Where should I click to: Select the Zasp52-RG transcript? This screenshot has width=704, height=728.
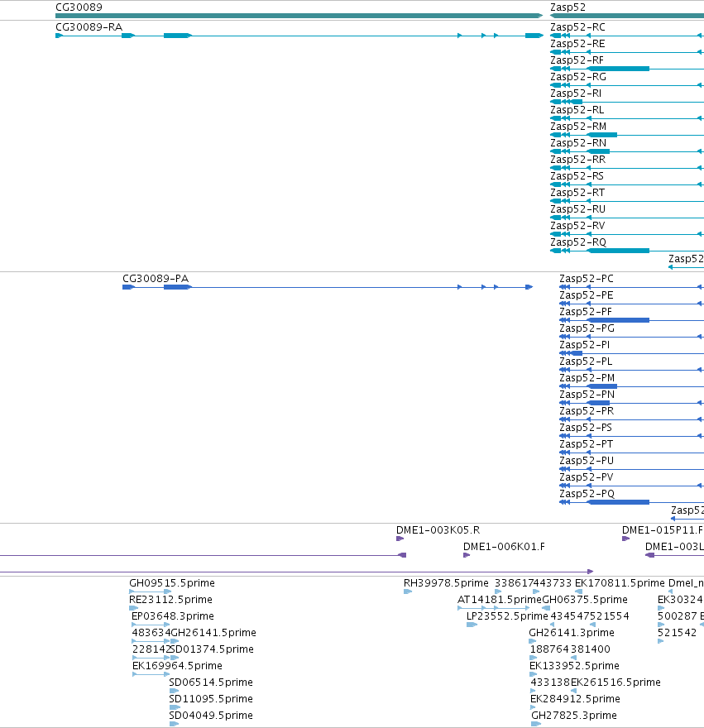coord(578,77)
